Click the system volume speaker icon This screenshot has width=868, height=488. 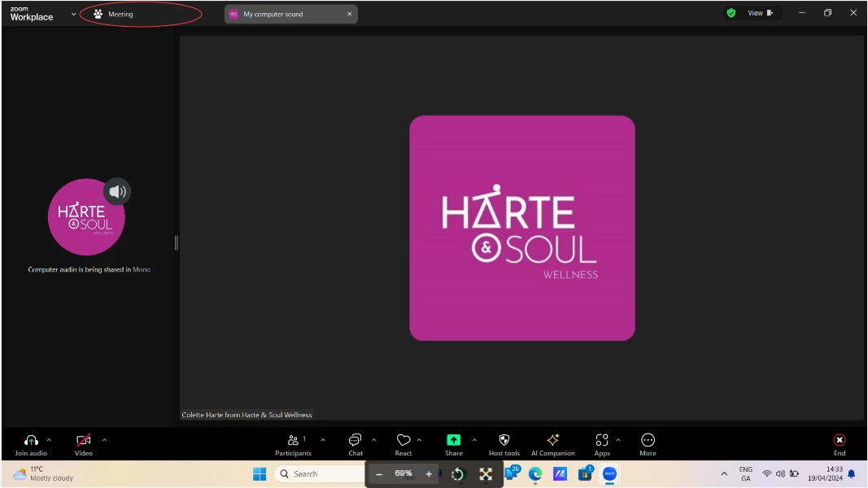[x=780, y=474]
